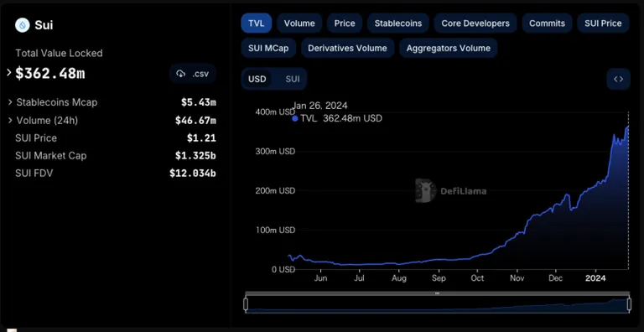
Task: Switch chart denomination to SUI
Action: pyautogui.click(x=293, y=79)
